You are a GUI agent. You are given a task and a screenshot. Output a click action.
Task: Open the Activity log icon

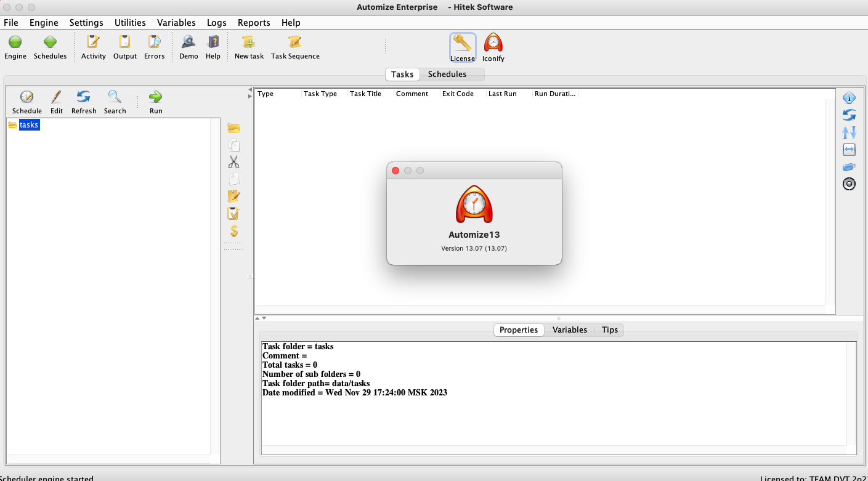(93, 42)
